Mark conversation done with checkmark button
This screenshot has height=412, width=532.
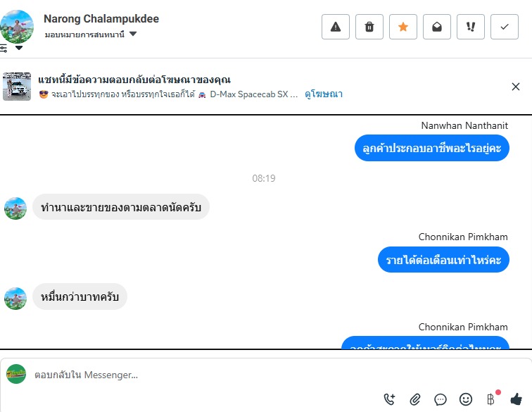504,27
